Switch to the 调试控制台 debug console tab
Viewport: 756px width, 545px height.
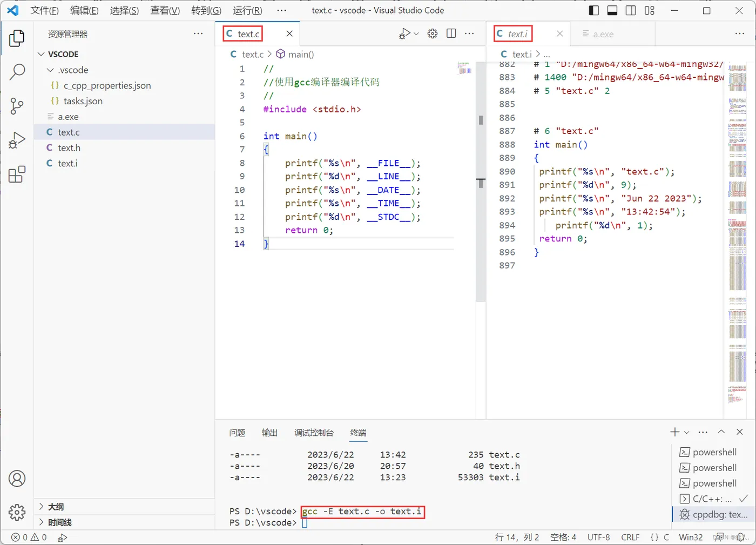coord(314,433)
